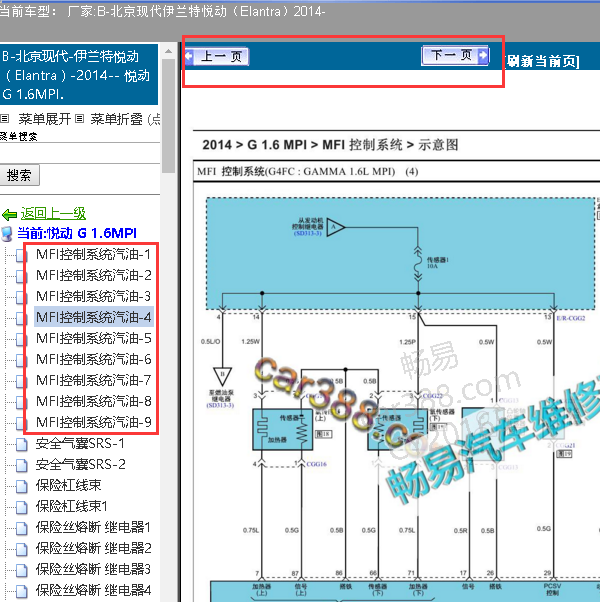Screen dimensions: 600x602
Task: Click document icon of 保险杠线束
Action: [21, 486]
